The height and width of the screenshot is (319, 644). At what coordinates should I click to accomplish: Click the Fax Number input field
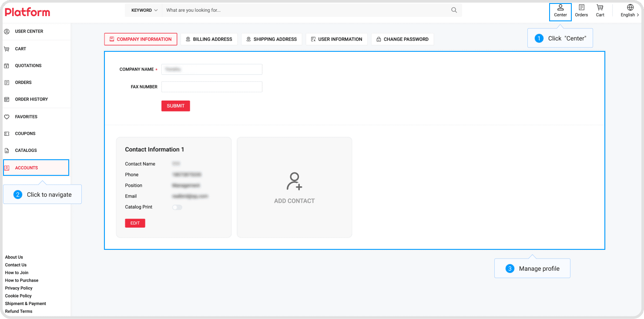click(x=212, y=87)
